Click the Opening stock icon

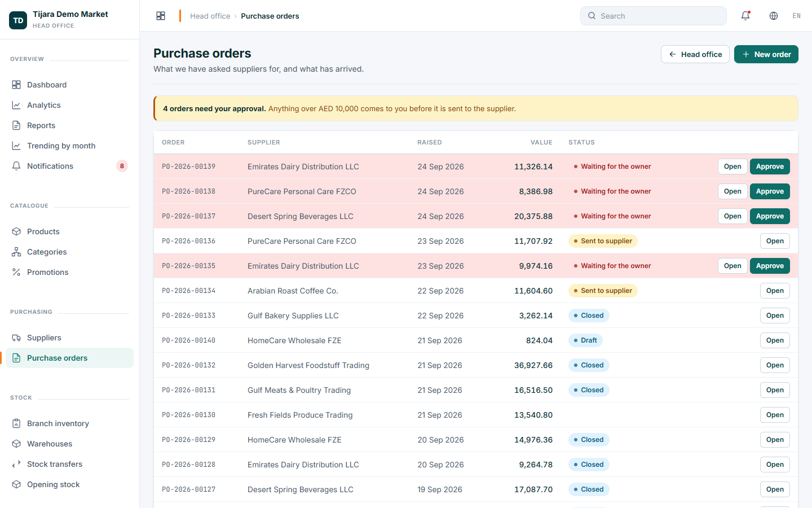[16, 484]
